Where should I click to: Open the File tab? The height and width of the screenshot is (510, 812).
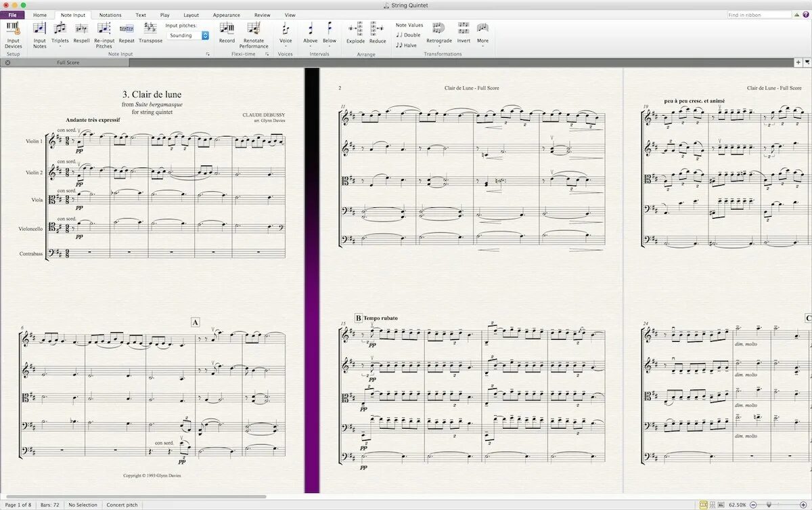12,14
